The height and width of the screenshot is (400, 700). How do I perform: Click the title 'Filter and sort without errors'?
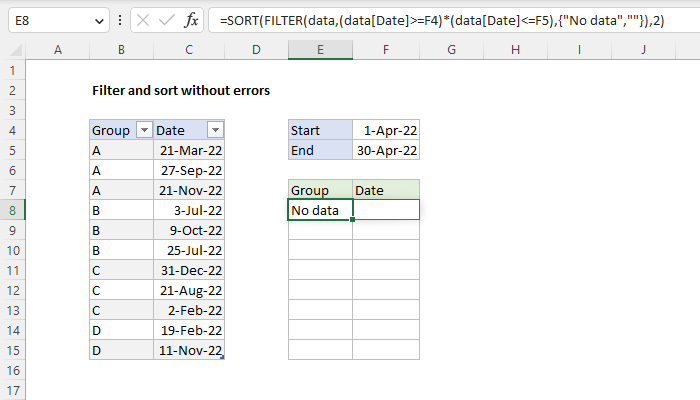[181, 91]
